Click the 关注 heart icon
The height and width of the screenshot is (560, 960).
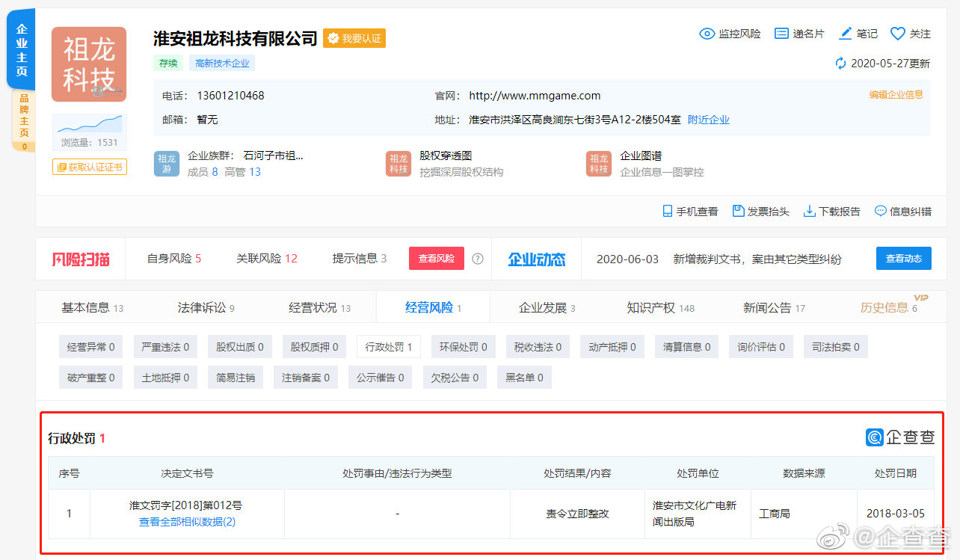(898, 34)
